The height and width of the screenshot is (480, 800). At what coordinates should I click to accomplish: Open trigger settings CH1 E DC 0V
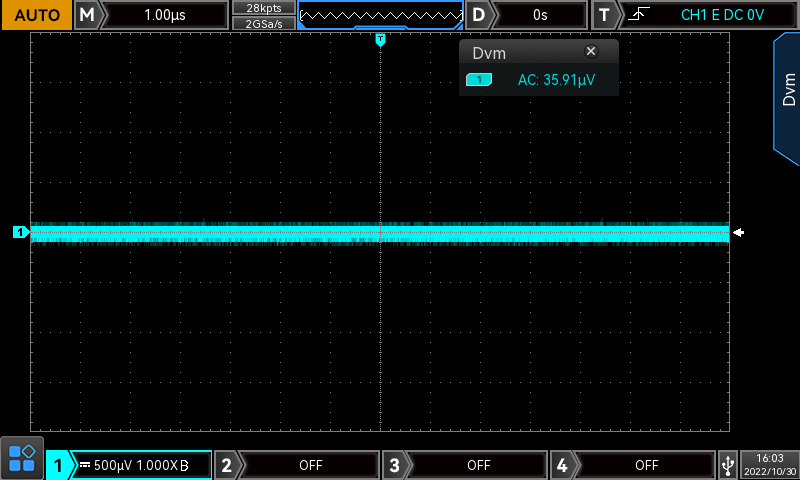(720, 15)
